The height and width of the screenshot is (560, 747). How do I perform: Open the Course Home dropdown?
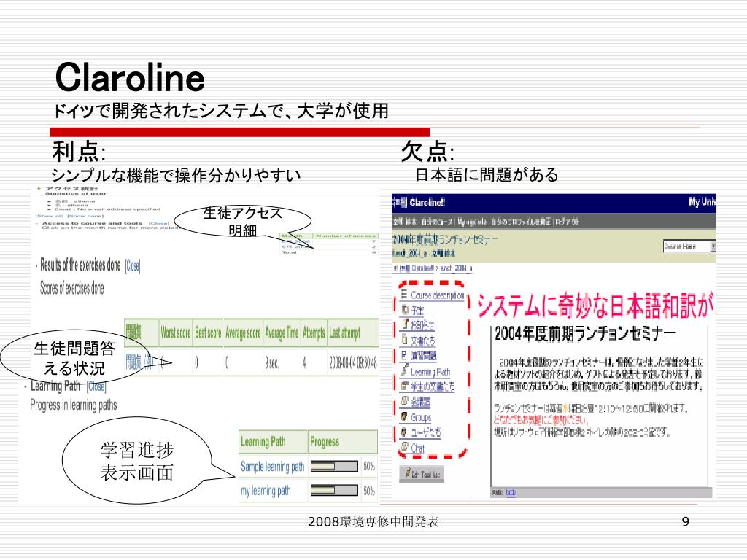pos(689,246)
